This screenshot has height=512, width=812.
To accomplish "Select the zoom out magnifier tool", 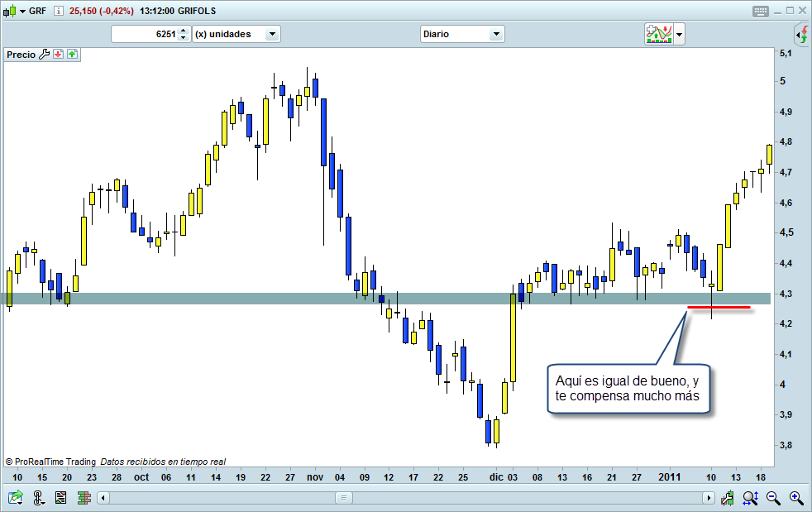I will (x=772, y=498).
